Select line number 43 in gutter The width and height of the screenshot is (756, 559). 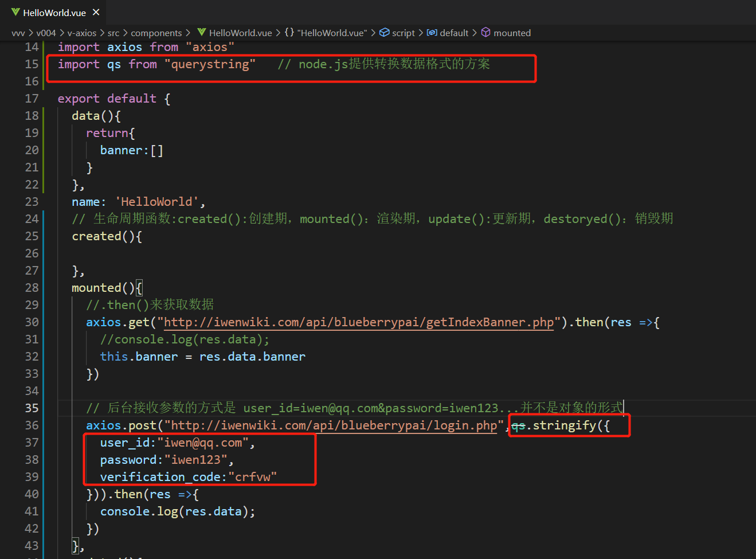[32, 546]
